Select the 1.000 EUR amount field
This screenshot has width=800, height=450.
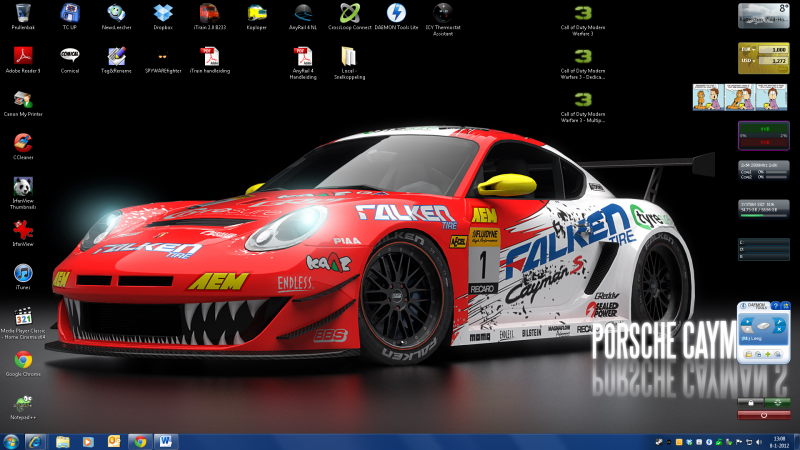(x=772, y=49)
